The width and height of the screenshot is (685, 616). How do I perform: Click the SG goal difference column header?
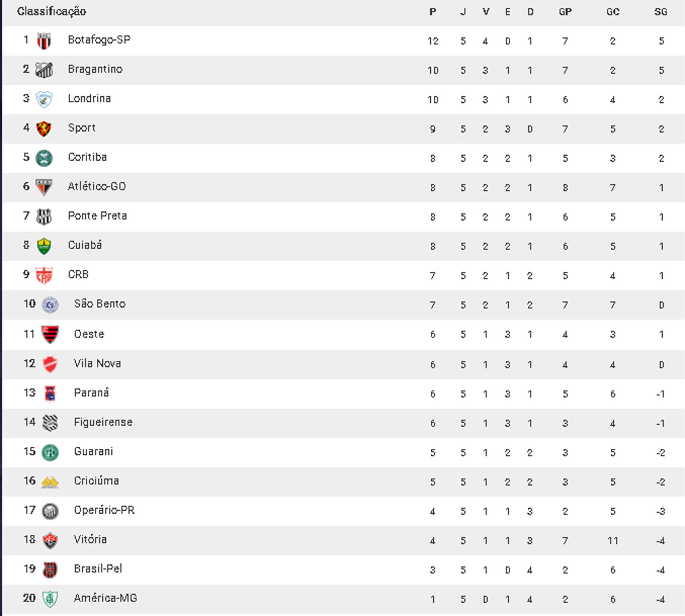click(661, 12)
